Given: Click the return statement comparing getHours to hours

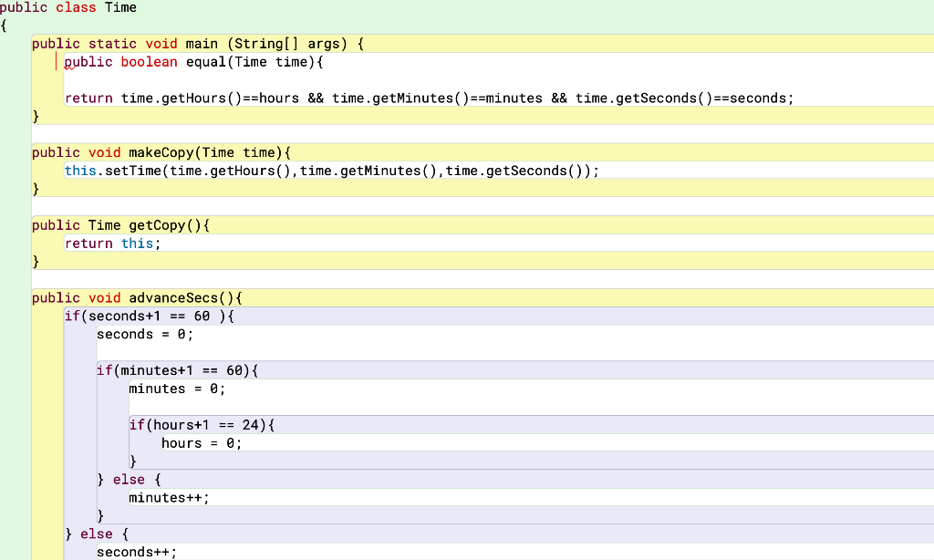Looking at the screenshot, I should click(x=430, y=99).
